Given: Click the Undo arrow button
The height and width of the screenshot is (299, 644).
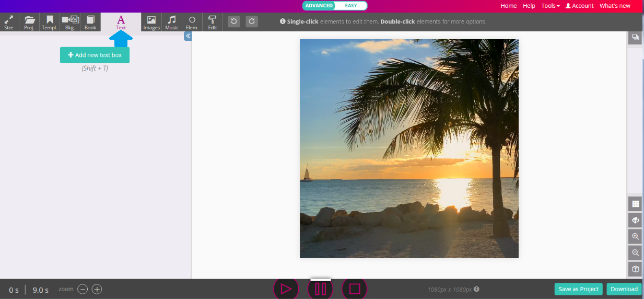Looking at the screenshot, I should 234,21.
